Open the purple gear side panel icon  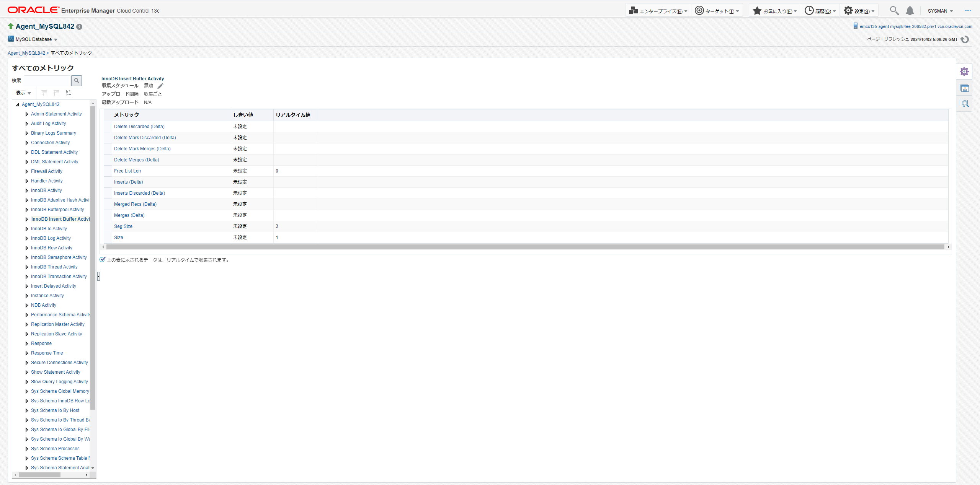pos(964,72)
